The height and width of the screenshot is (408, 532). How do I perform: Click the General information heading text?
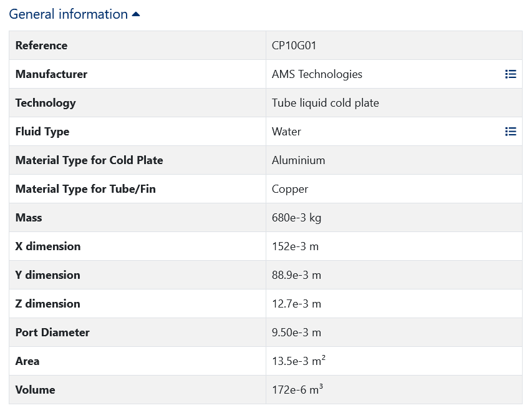(x=68, y=14)
